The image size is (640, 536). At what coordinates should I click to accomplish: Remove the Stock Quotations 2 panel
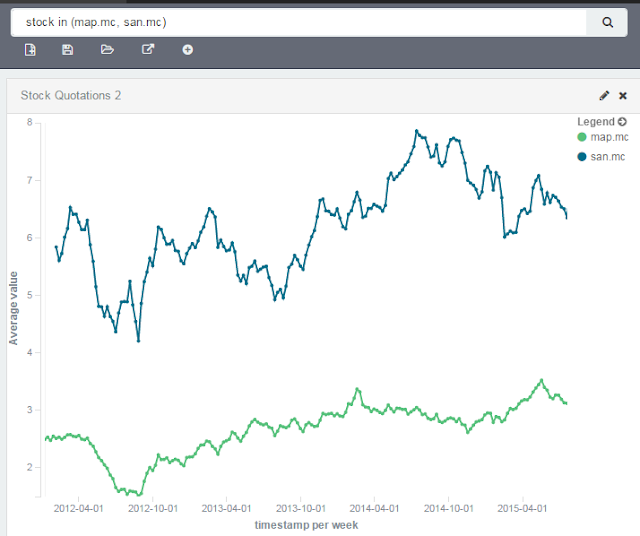[x=623, y=96]
